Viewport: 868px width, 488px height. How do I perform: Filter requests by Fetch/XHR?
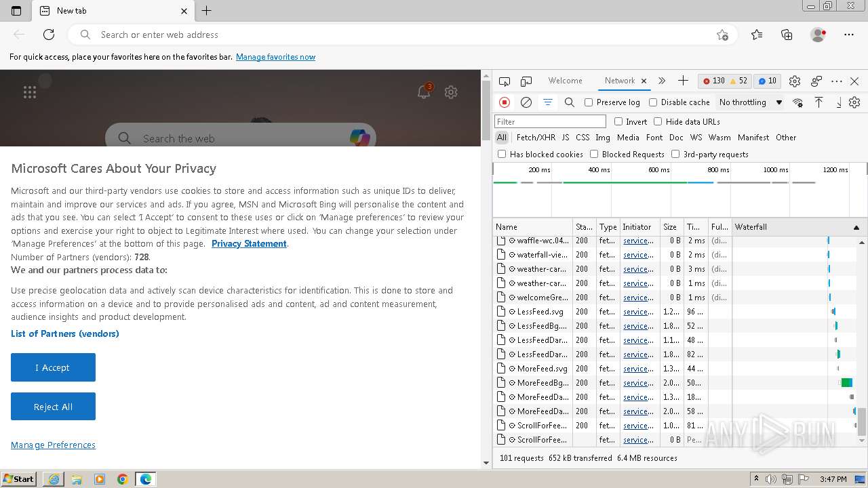536,138
